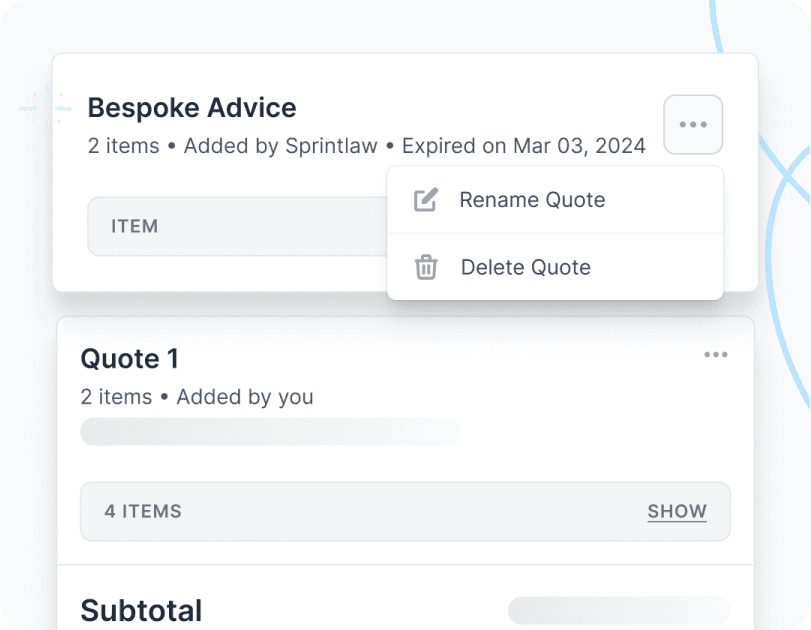Click the Quote 1 heading
This screenshot has width=811, height=630.
(130, 358)
